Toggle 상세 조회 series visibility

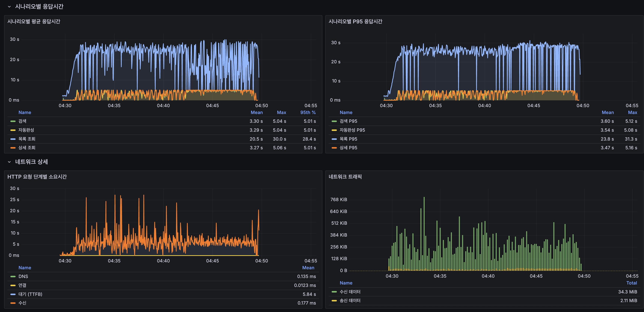(27, 148)
